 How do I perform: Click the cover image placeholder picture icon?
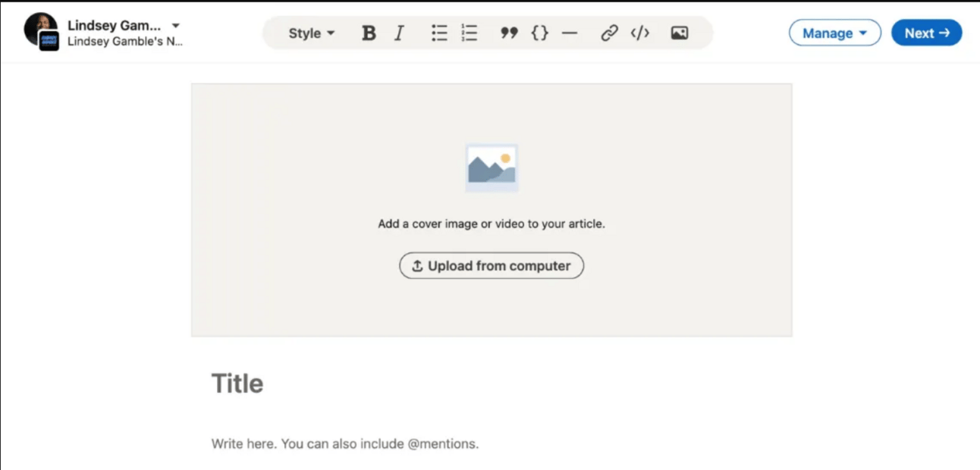click(x=492, y=168)
